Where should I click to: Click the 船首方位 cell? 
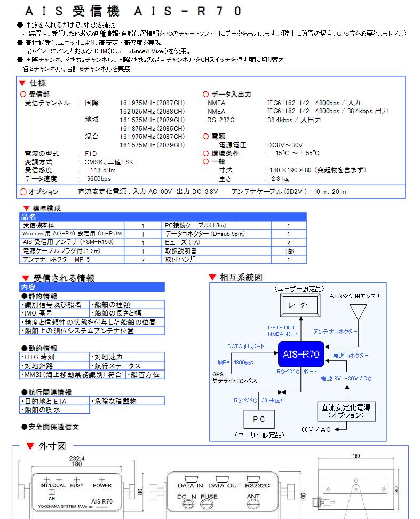145,374
